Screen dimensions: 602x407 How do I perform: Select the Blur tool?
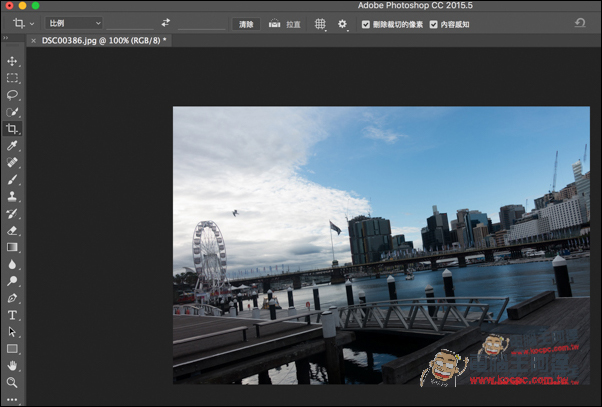coord(12,264)
